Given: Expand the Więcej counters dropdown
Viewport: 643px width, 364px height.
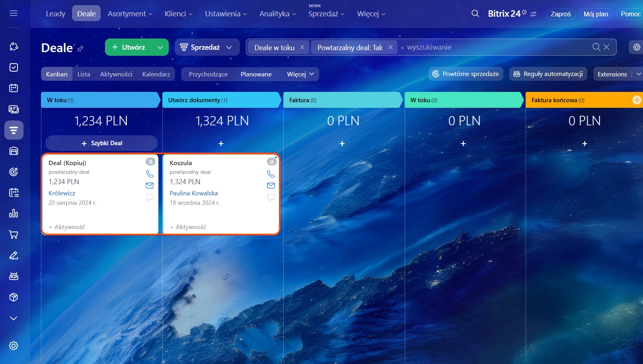Looking at the screenshot, I should tap(300, 74).
